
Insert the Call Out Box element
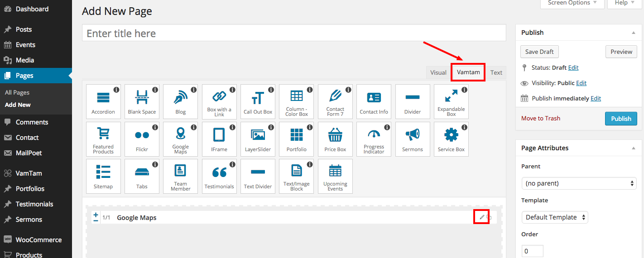tap(258, 101)
